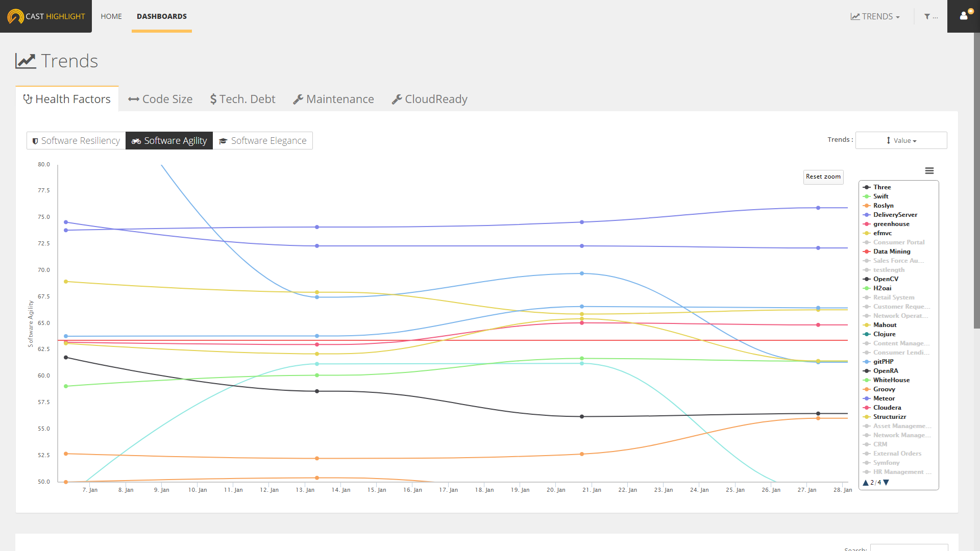This screenshot has width=980, height=551.
Task: Select Software Agility view
Action: (x=169, y=141)
